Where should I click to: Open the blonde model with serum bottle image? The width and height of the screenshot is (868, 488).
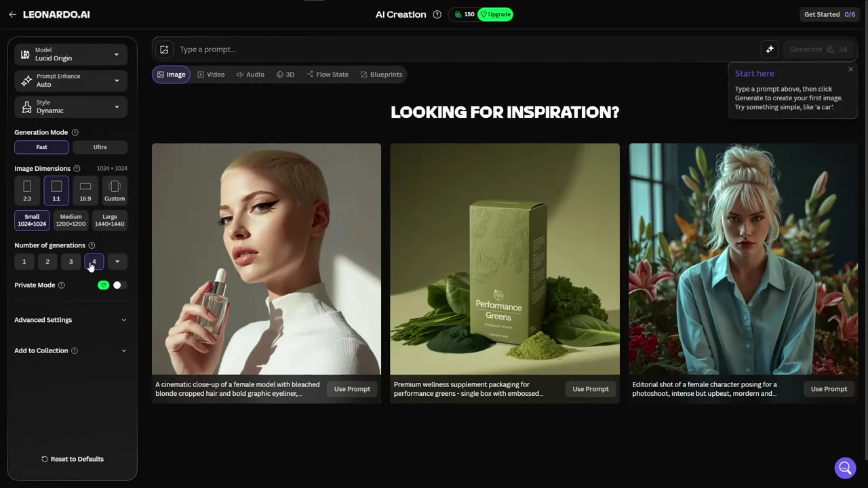(x=267, y=259)
